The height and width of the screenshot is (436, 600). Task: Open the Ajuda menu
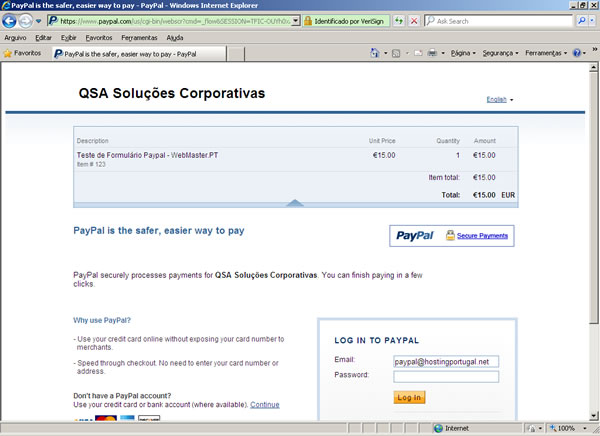pyautogui.click(x=174, y=38)
